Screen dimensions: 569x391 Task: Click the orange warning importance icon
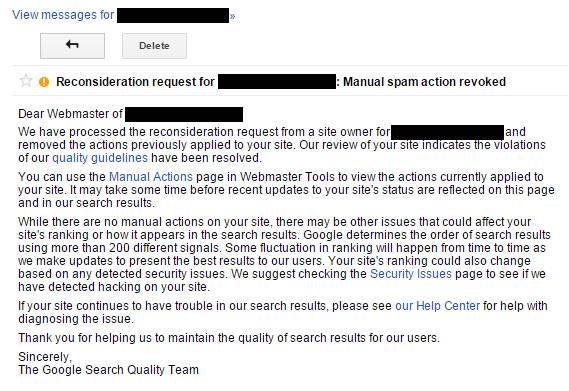point(44,82)
